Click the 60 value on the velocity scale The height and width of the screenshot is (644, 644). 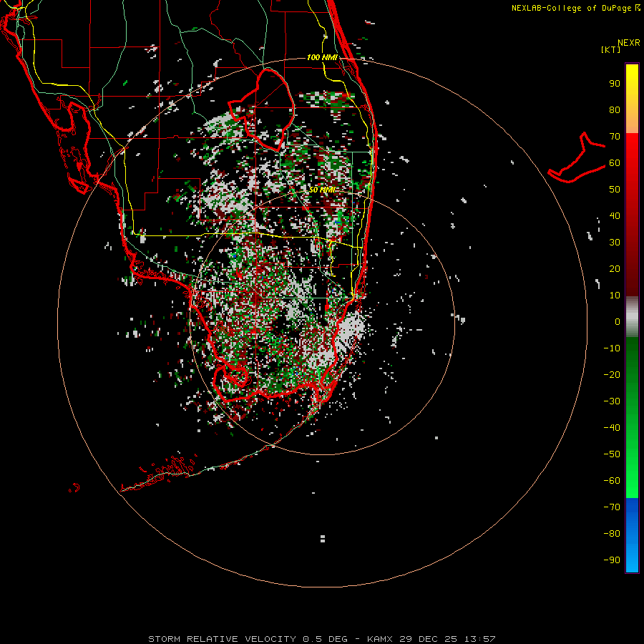click(x=615, y=163)
